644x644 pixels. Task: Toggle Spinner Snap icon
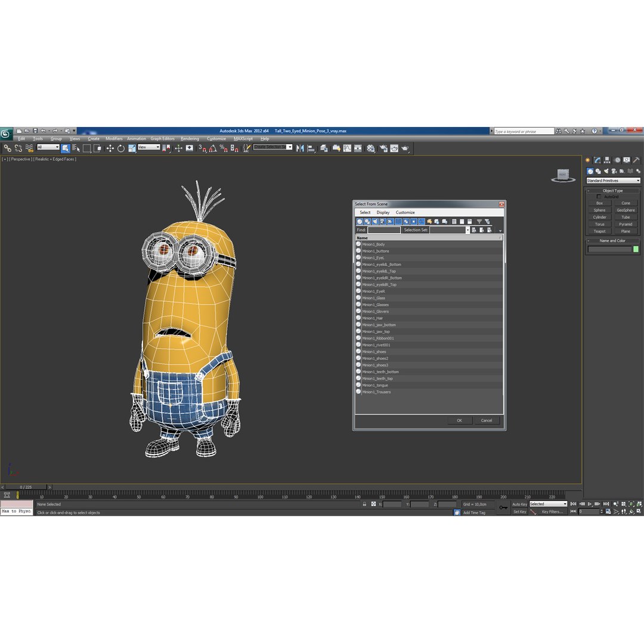pyautogui.click(x=234, y=148)
